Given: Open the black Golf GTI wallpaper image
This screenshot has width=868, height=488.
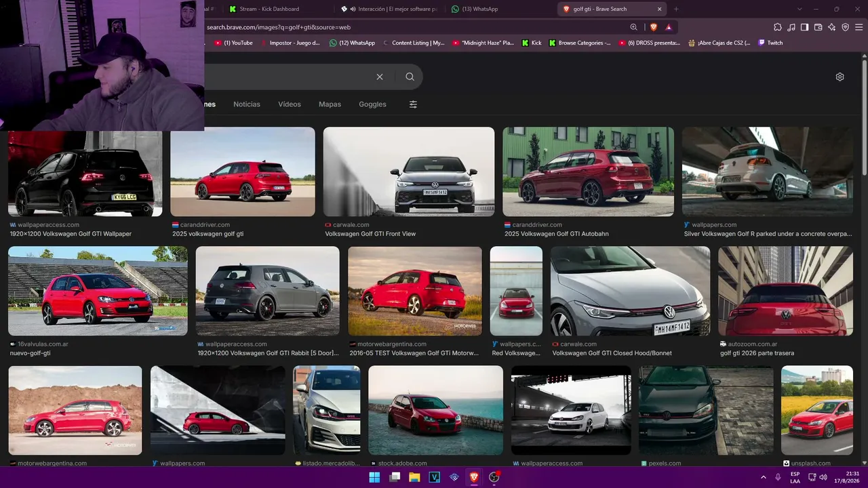Looking at the screenshot, I should [x=85, y=174].
